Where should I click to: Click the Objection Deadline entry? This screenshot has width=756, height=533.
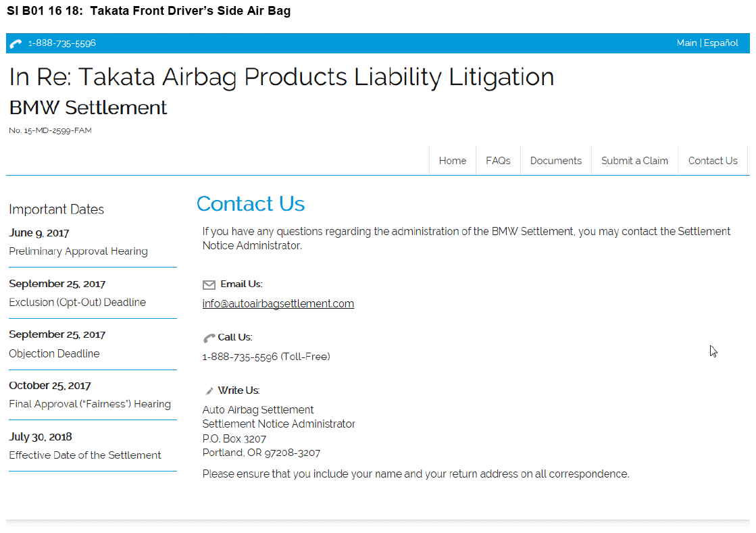click(54, 354)
